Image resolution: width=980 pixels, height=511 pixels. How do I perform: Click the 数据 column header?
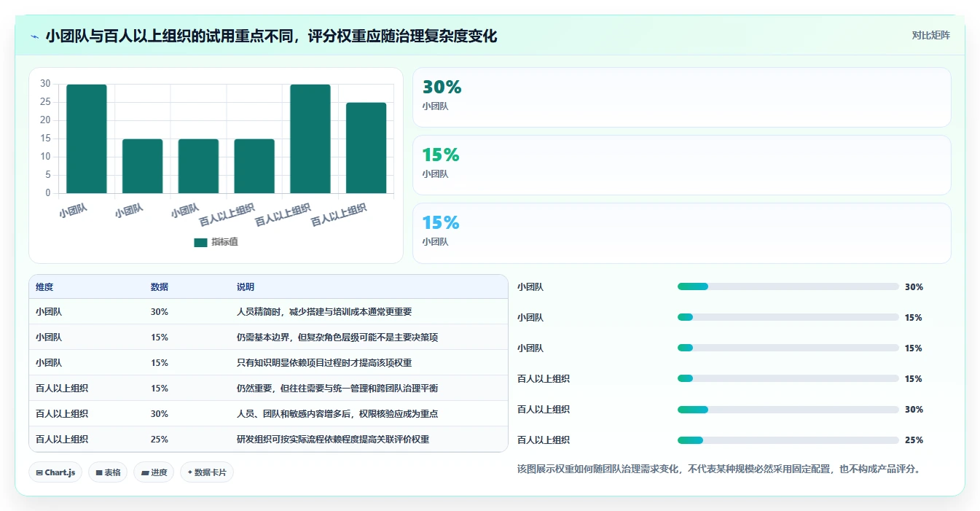pos(160,287)
